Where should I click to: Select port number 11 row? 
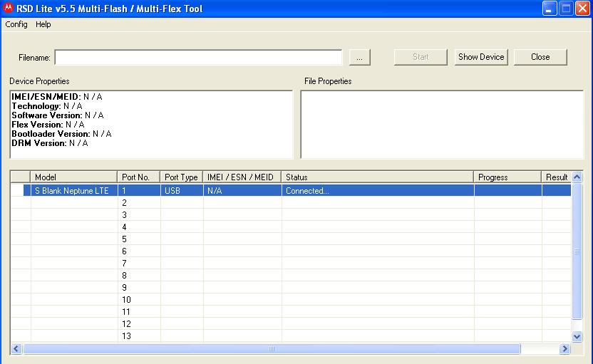tap(291, 311)
